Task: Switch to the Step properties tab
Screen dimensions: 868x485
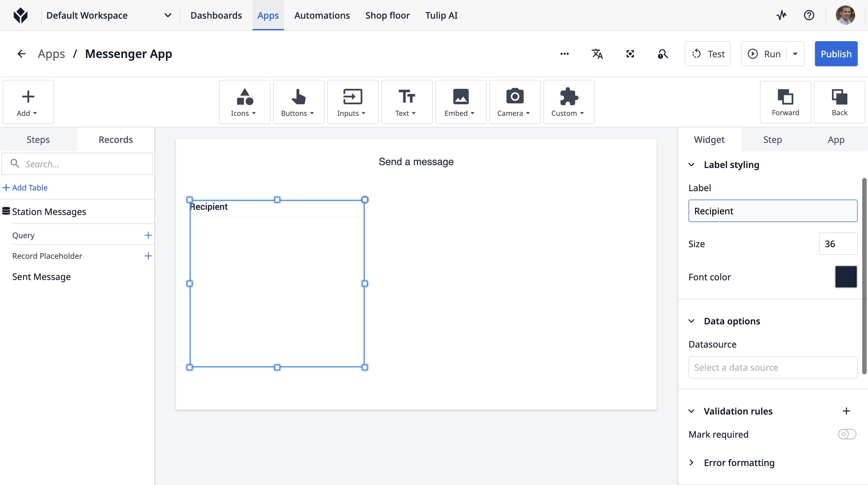Action: [772, 140]
